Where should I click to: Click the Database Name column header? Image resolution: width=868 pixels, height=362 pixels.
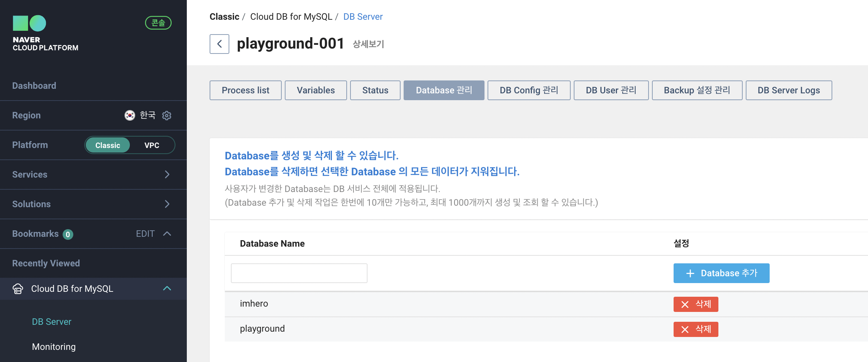tap(272, 244)
